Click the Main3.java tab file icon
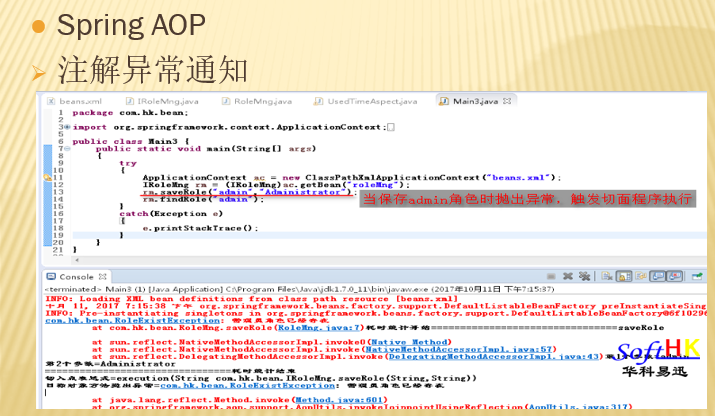715x416 pixels. (x=444, y=101)
